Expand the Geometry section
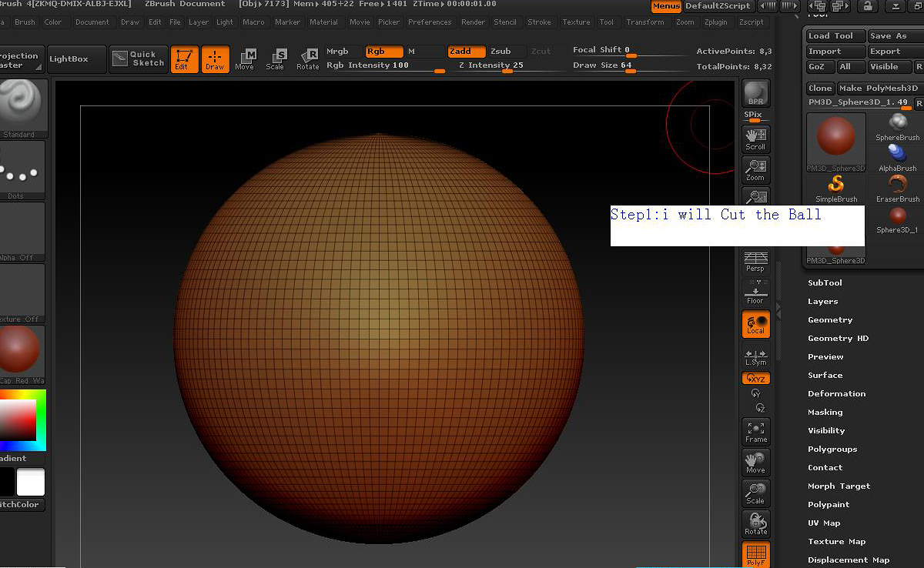The image size is (924, 568). pyautogui.click(x=829, y=320)
